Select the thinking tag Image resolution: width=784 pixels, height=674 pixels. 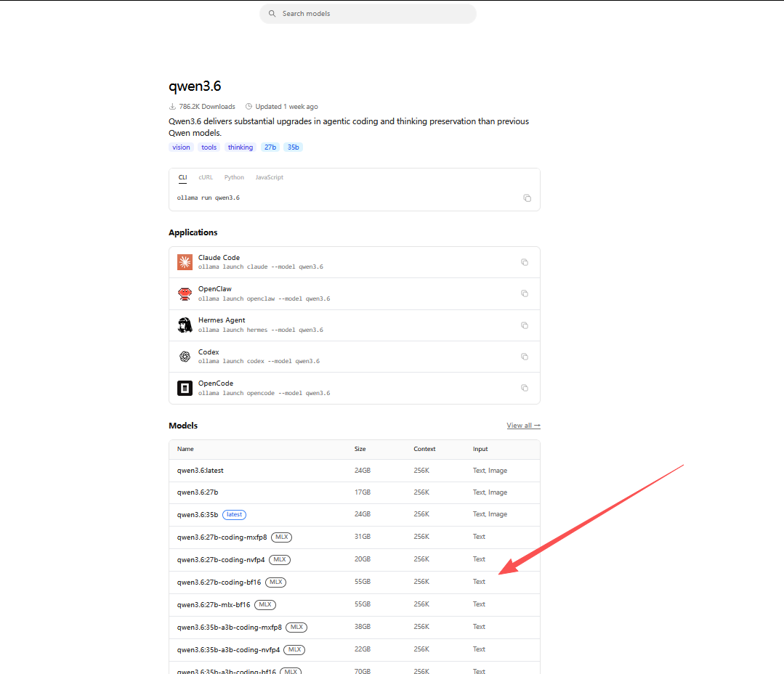241,147
